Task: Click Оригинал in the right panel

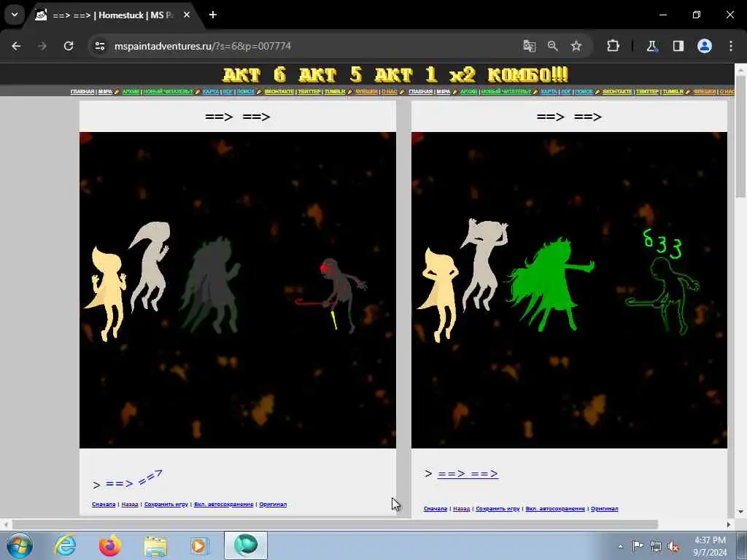Action: (605, 508)
